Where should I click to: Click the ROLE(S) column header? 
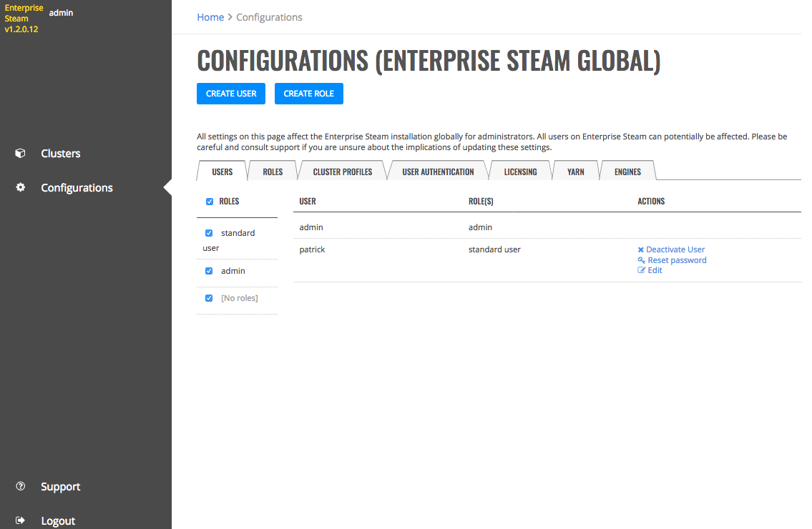pyautogui.click(x=481, y=202)
